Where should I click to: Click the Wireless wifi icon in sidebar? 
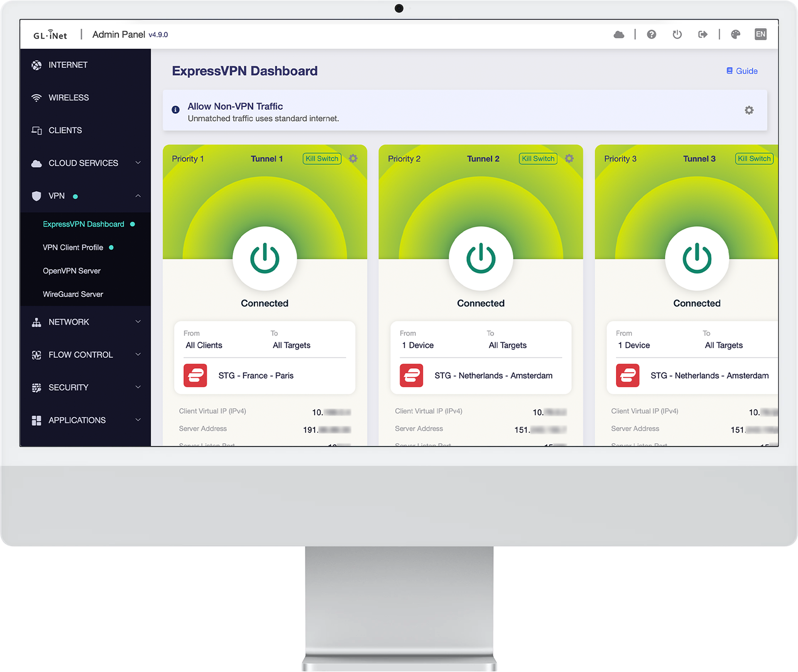[x=37, y=98]
